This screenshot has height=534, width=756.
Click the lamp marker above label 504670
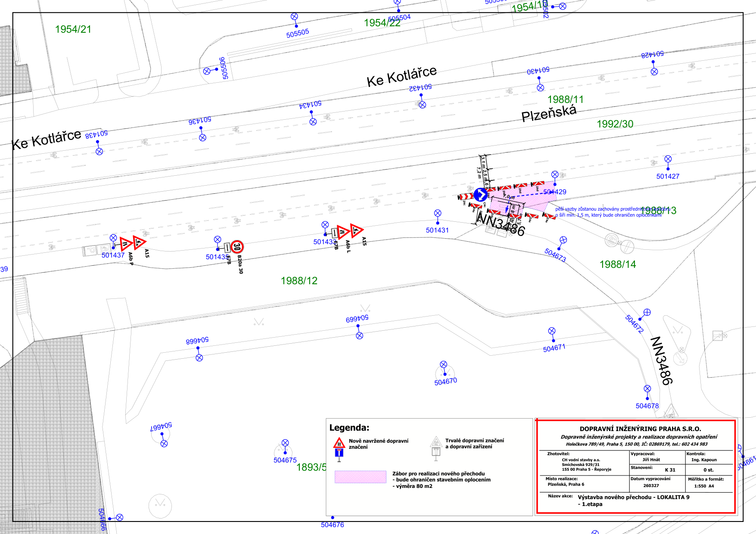[443, 364]
